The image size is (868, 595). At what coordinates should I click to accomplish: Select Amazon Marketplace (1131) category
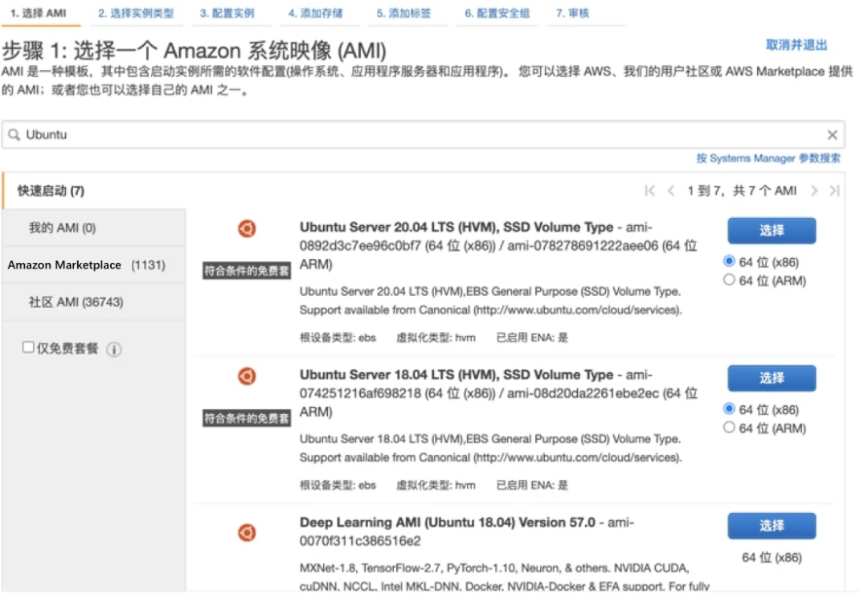click(94, 265)
